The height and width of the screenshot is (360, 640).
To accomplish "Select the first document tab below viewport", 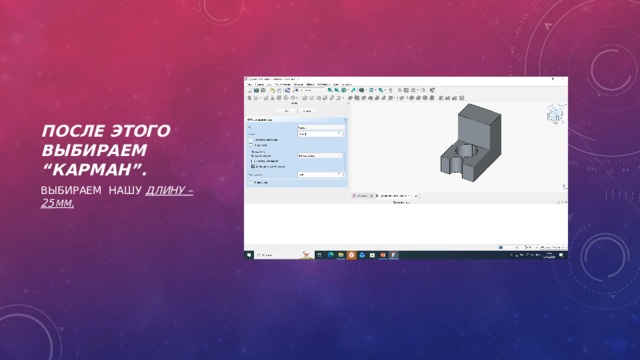I will (362, 196).
